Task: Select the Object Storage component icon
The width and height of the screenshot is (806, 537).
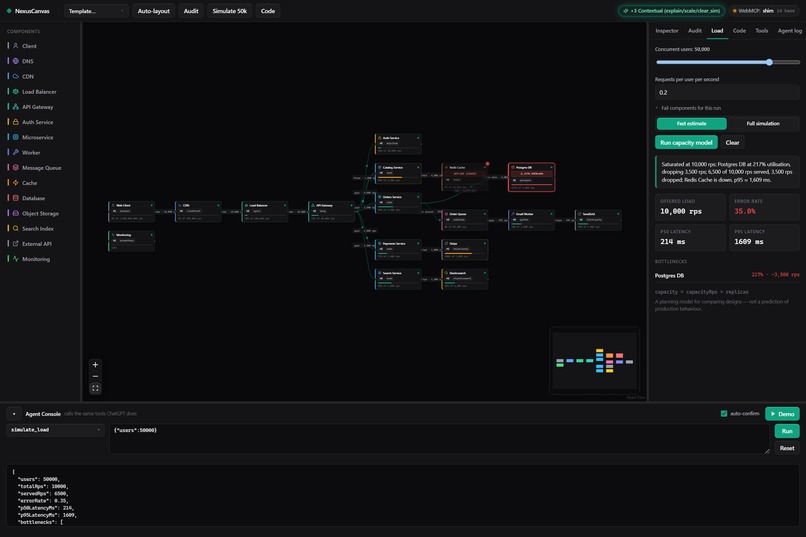Action: click(15, 213)
